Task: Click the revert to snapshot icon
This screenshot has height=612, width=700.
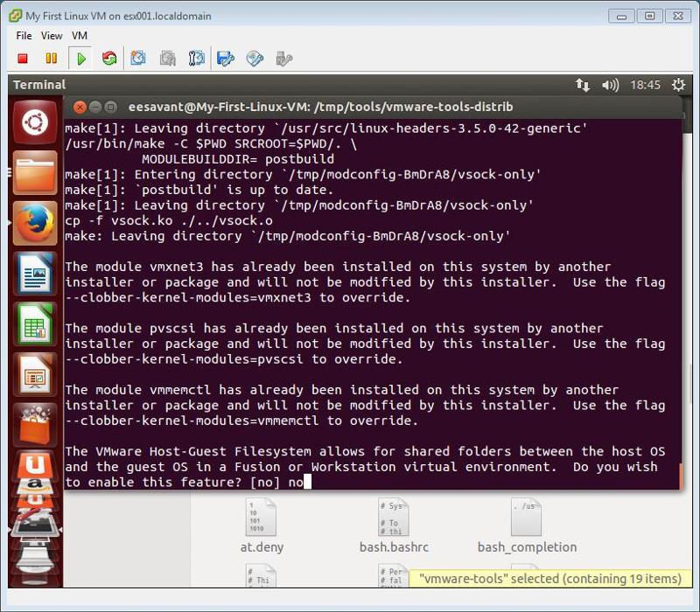Action: click(x=167, y=58)
